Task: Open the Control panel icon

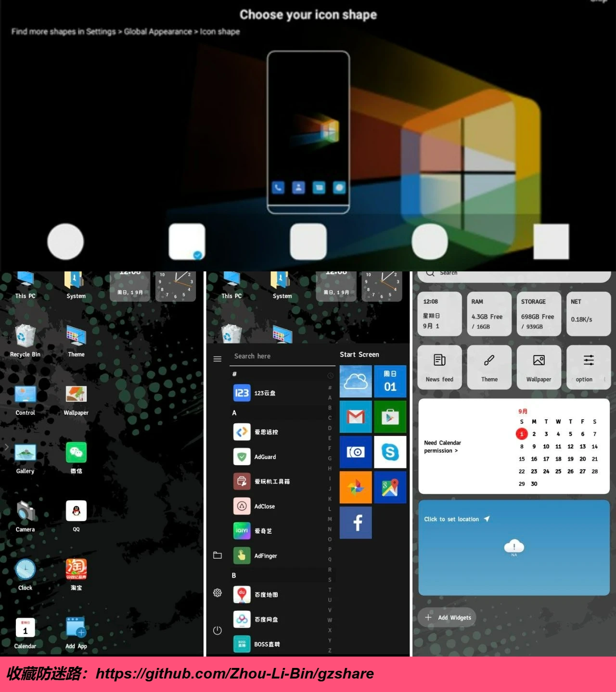Action: coord(25,399)
